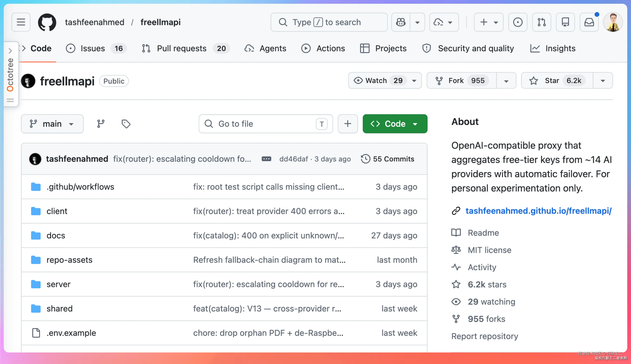Open commit 'feat(catalog): V13' message
The width and height of the screenshot is (631, 364).
[267, 309]
